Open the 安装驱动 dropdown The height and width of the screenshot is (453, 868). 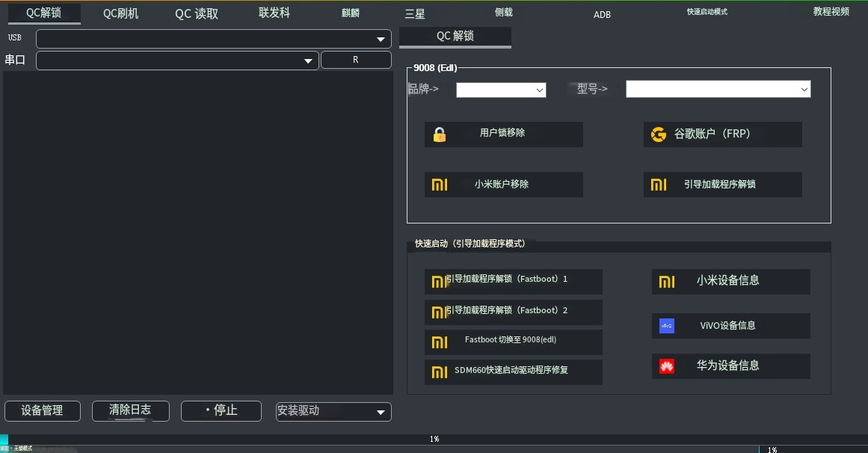(x=333, y=411)
